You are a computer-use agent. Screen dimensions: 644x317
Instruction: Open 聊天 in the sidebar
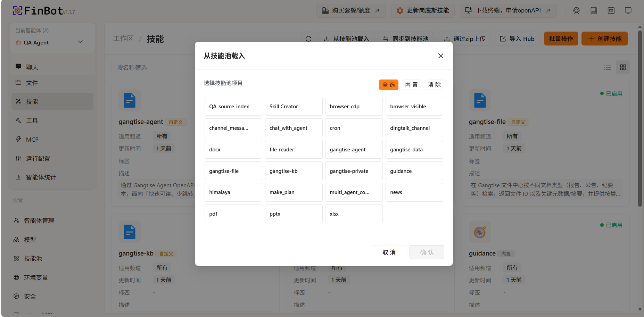52,67
